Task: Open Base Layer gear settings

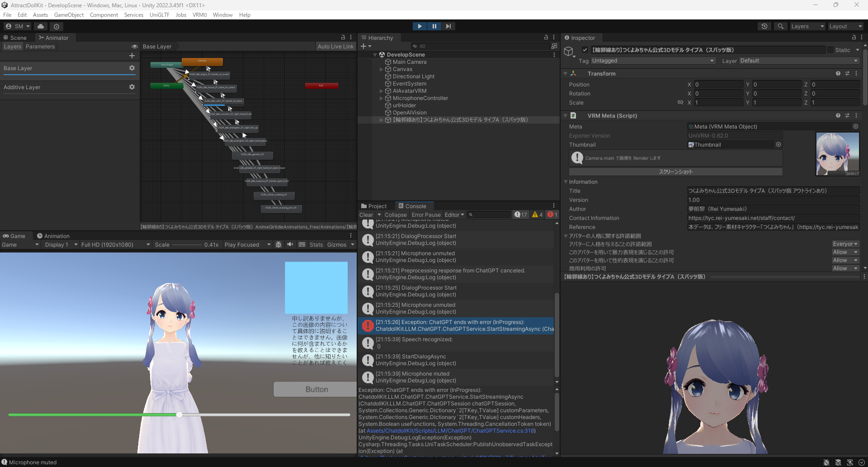Action: [132, 68]
